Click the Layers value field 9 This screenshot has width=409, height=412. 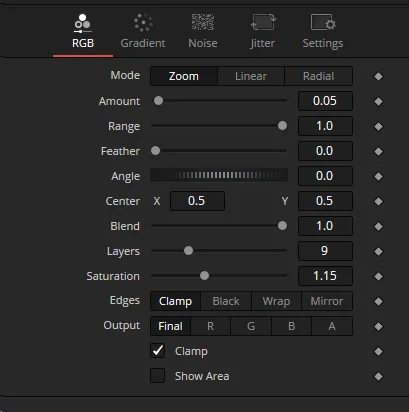click(325, 251)
